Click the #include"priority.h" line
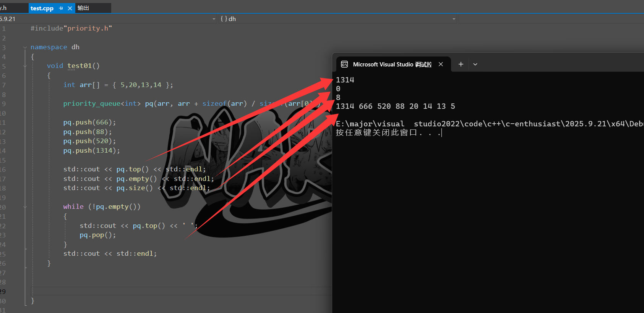Screen dimensions: 644x313 point(71,28)
